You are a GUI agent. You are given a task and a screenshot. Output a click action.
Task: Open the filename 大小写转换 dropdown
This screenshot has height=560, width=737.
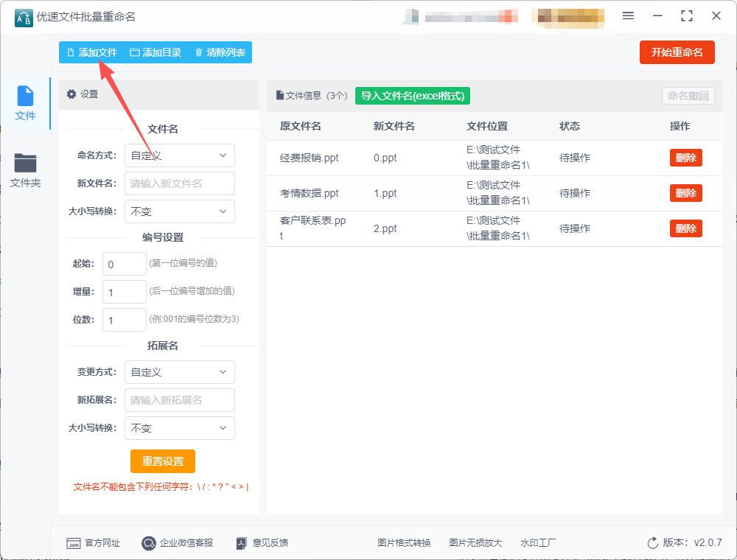(180, 211)
